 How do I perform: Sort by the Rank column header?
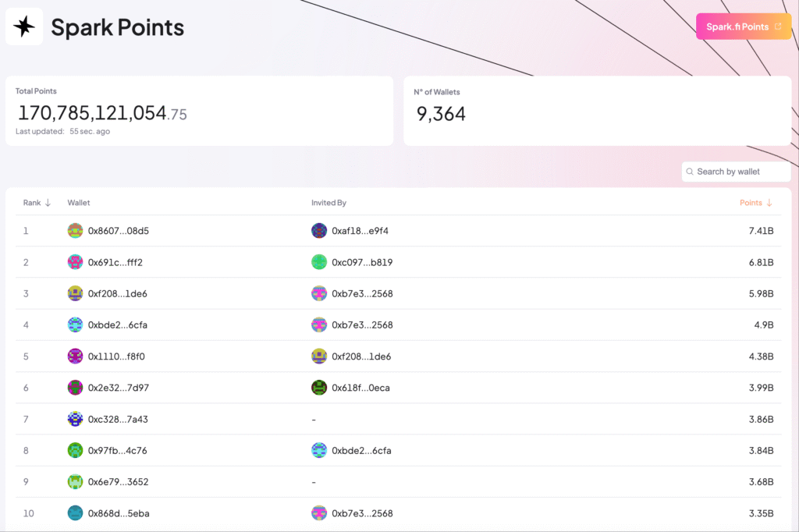pyautogui.click(x=37, y=203)
